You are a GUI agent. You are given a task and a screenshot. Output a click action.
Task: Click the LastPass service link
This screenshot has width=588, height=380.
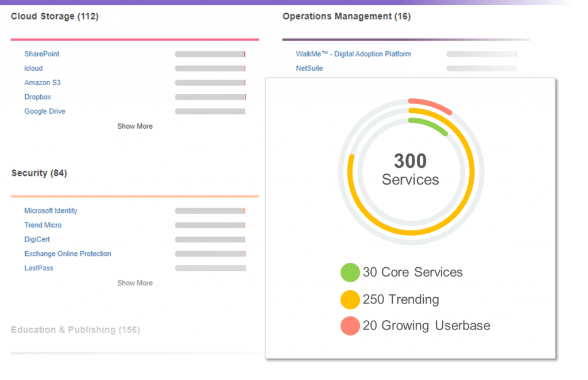(x=38, y=268)
